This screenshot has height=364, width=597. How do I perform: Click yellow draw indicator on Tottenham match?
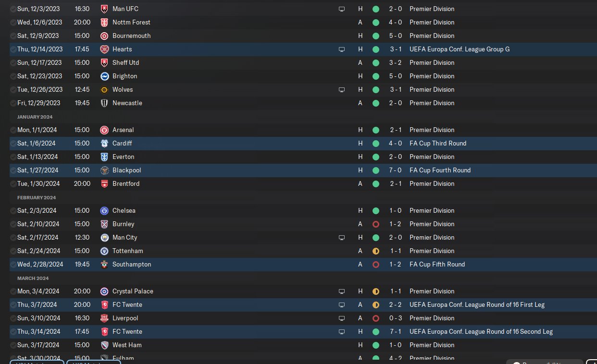click(x=375, y=251)
